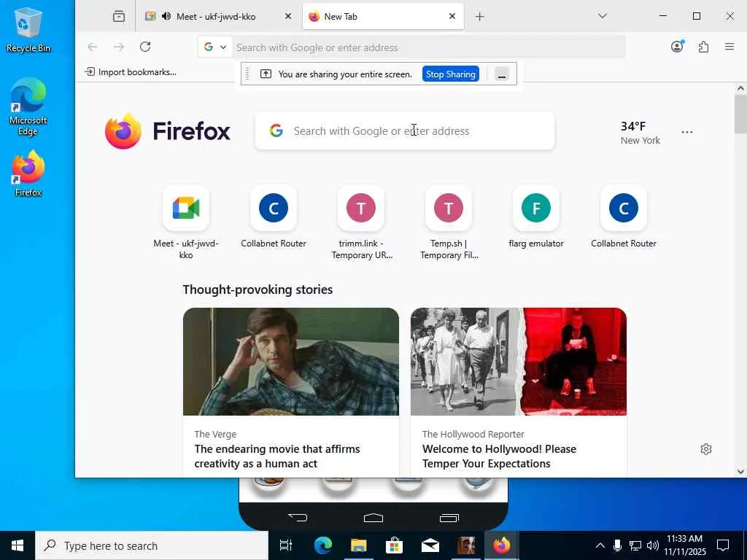The image size is (747, 560).
Task: Click the taskbar 'Type here to search' box
Action: coord(152,545)
